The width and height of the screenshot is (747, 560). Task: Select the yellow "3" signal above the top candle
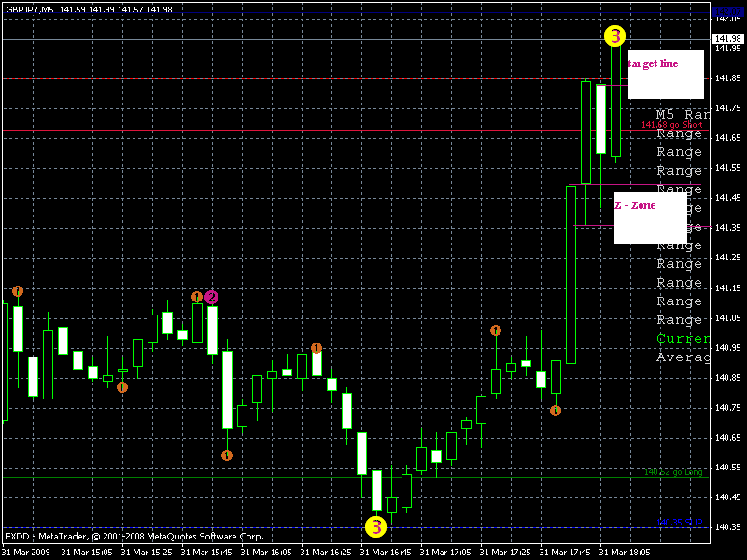[615, 37]
